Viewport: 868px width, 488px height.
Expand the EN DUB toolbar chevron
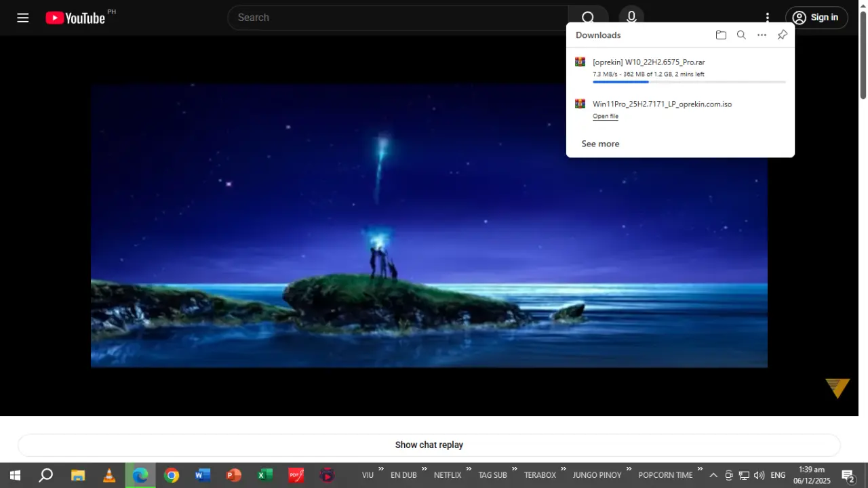(425, 468)
